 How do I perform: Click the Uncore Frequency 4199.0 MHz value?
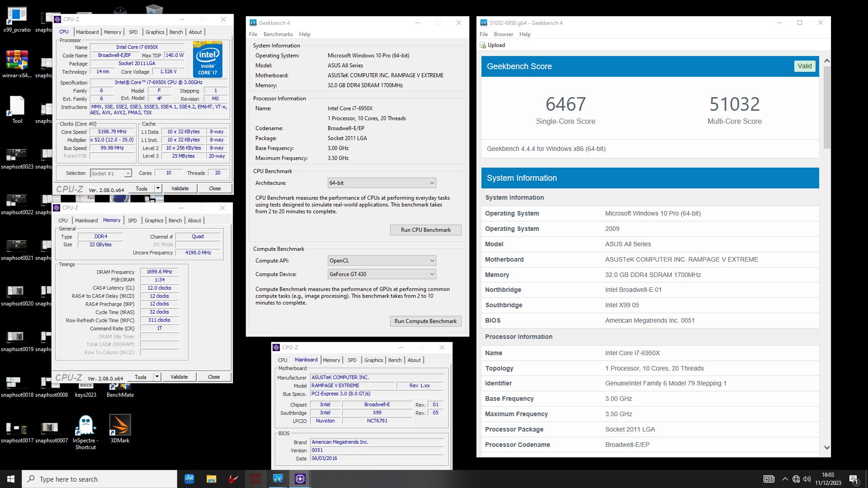pyautogui.click(x=198, y=253)
